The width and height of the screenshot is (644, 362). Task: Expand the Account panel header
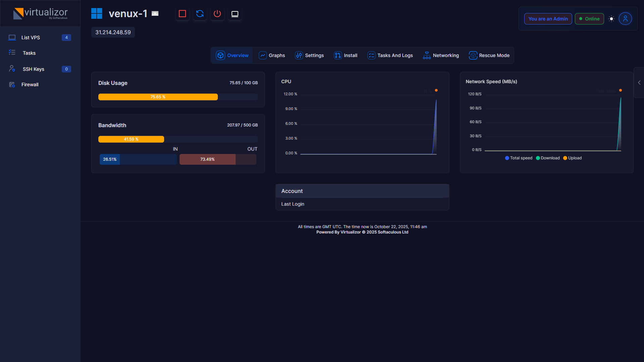pos(362,191)
